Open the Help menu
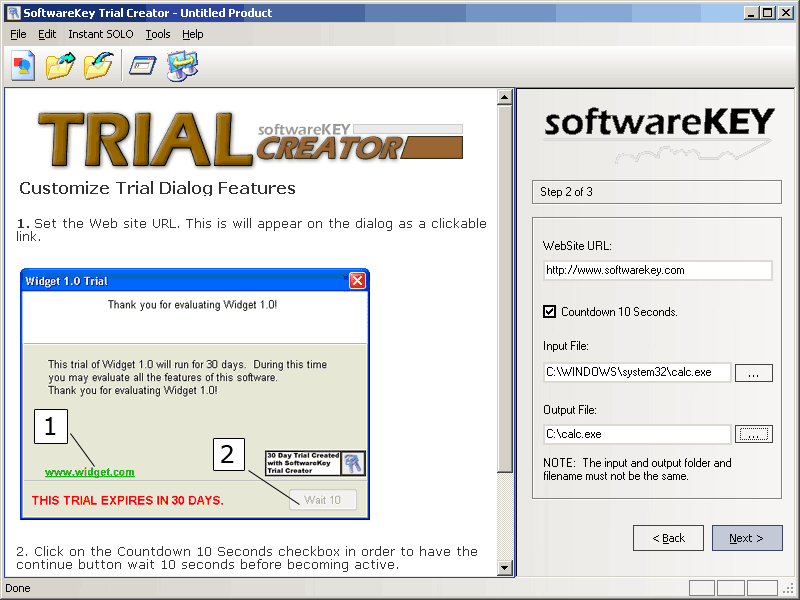Image resolution: width=800 pixels, height=600 pixels. point(192,34)
